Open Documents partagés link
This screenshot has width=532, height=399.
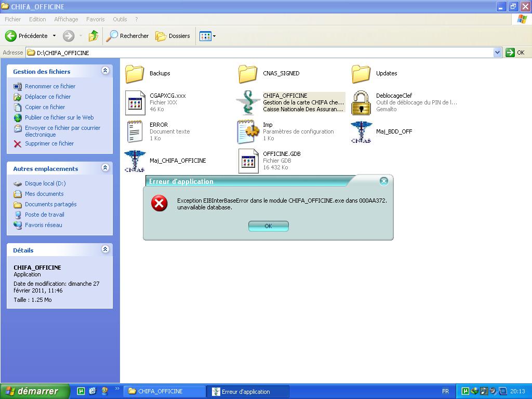click(50, 204)
